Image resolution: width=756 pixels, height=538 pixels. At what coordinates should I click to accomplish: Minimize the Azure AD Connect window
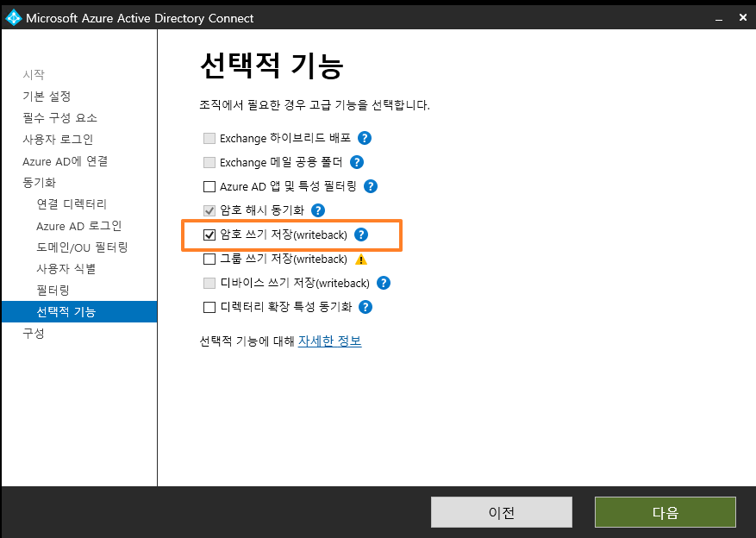tap(719, 18)
